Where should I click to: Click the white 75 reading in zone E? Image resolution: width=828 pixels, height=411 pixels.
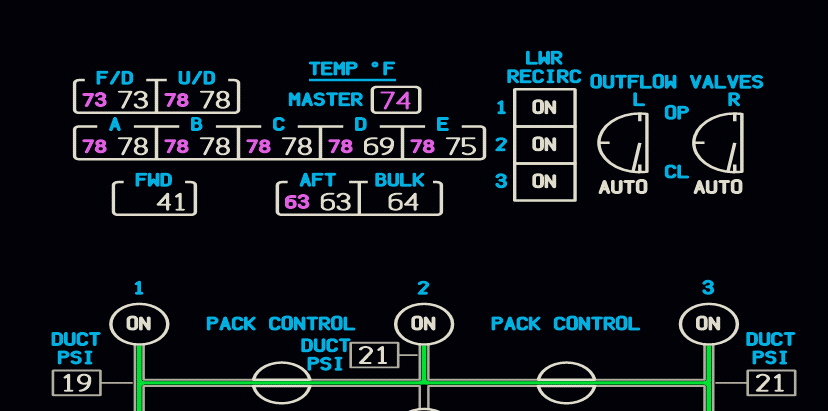coord(461,146)
